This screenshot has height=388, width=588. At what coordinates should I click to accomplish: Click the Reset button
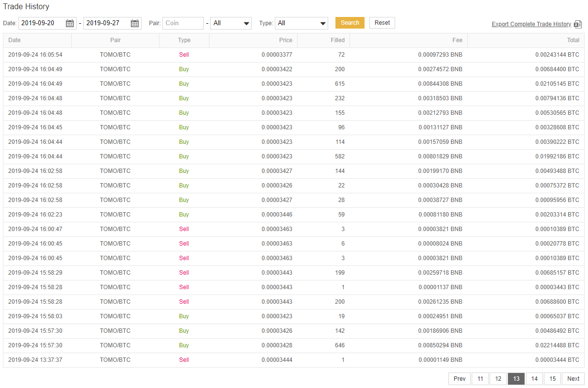coord(382,23)
